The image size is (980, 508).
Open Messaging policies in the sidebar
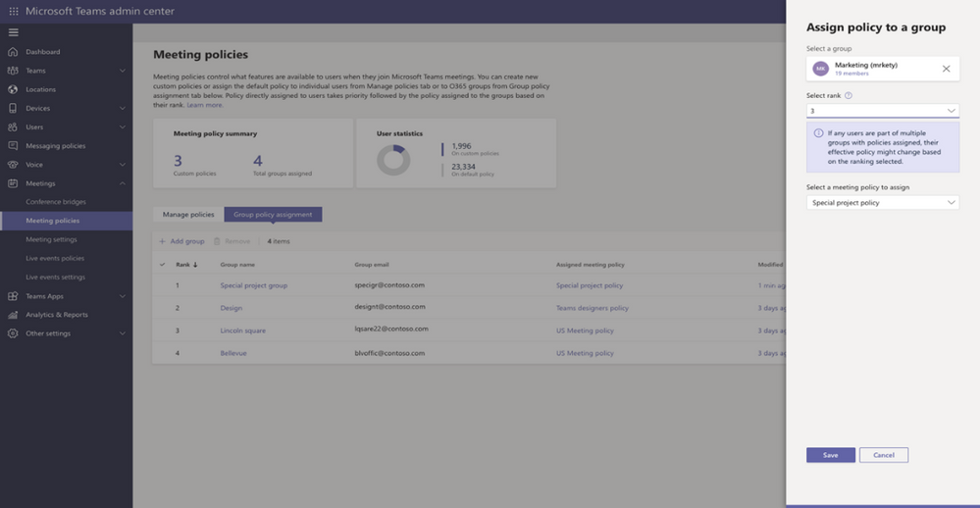pos(55,146)
